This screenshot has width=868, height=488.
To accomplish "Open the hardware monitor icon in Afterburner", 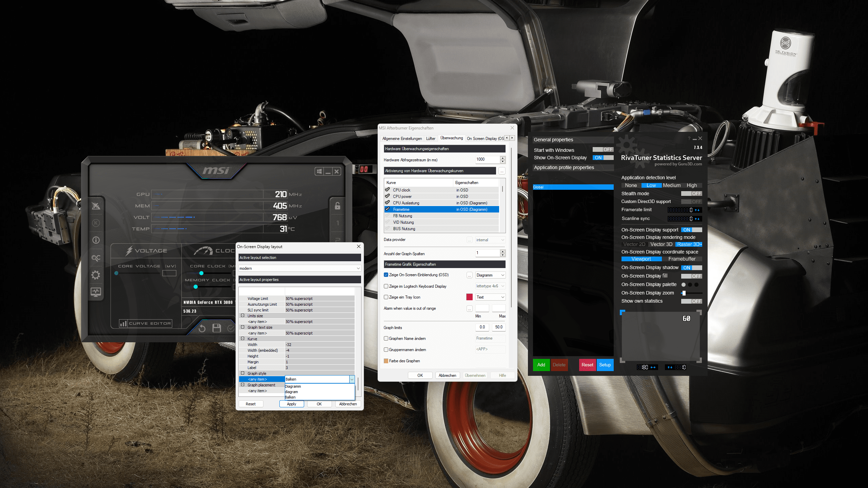I will click(96, 292).
